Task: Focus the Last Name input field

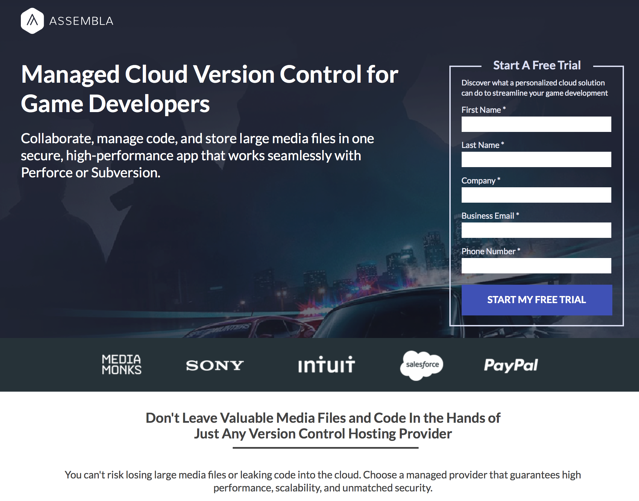Action: 536,159
